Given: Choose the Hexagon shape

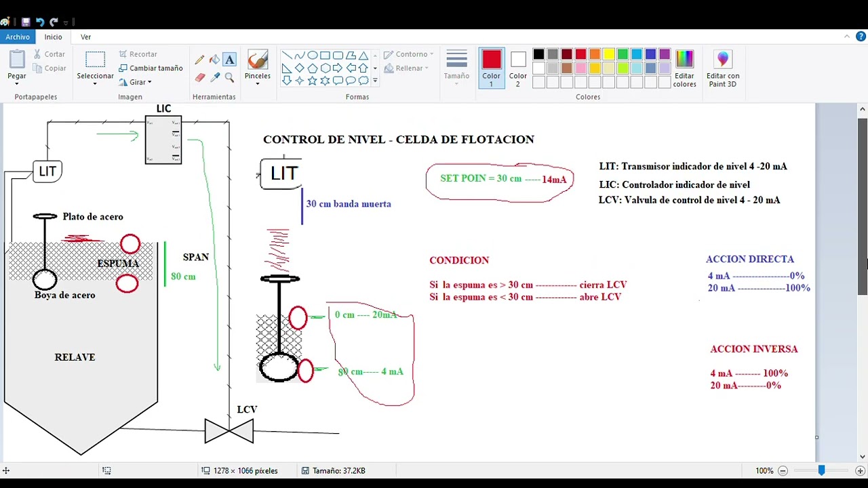Looking at the screenshot, I should click(x=325, y=68).
